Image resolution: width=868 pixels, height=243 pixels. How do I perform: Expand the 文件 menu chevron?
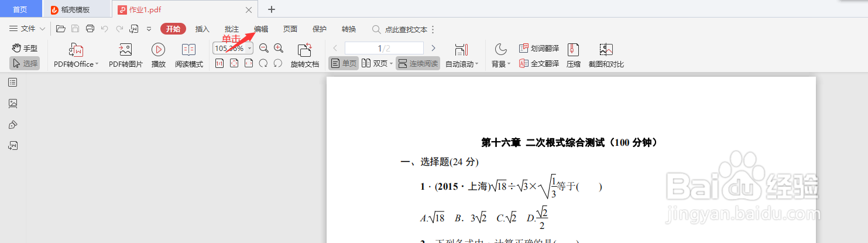pyautogui.click(x=42, y=29)
